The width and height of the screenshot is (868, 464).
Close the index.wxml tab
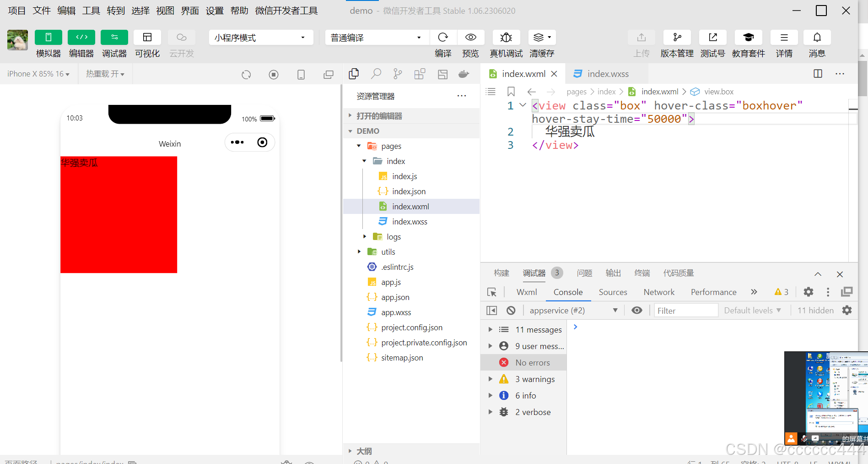coord(554,74)
